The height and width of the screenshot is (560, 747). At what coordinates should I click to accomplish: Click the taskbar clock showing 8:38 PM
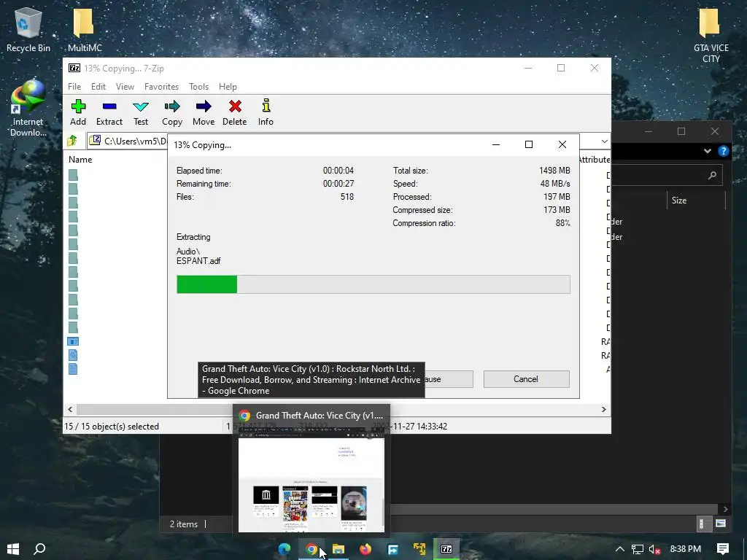[x=685, y=549]
